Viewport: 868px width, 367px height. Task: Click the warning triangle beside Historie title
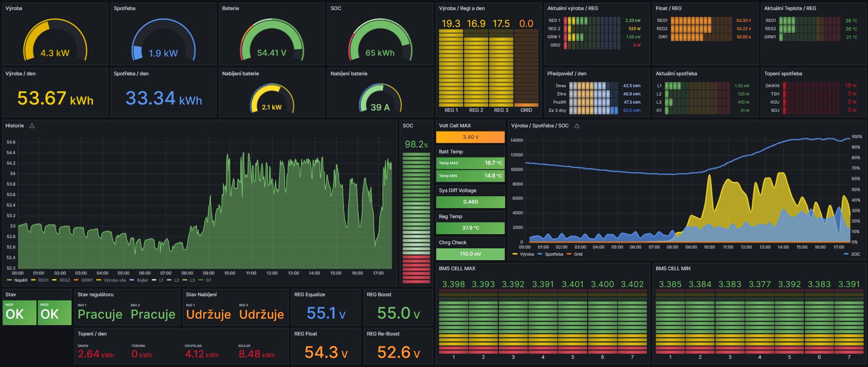(32, 126)
